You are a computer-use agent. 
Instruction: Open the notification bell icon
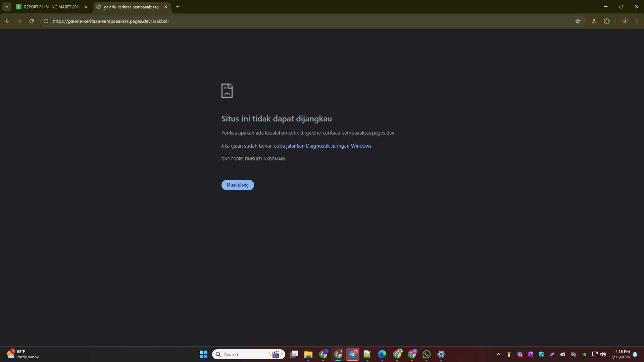635,354
